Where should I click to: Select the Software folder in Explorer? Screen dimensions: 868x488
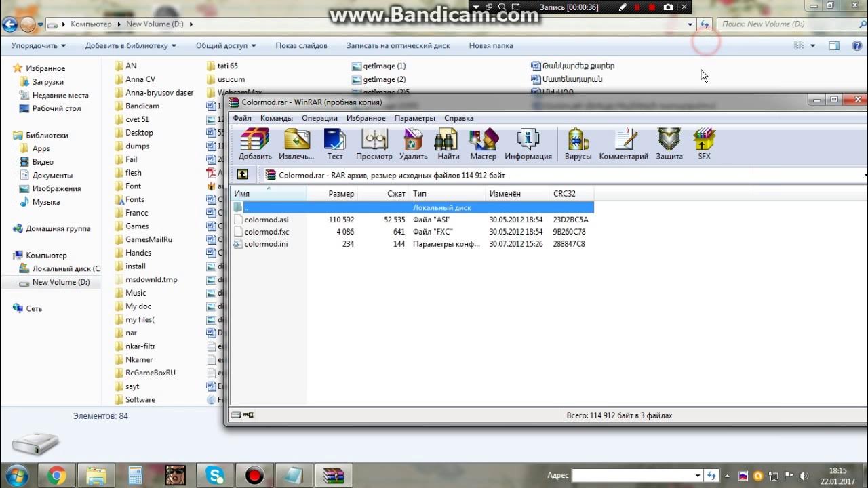[x=140, y=399]
